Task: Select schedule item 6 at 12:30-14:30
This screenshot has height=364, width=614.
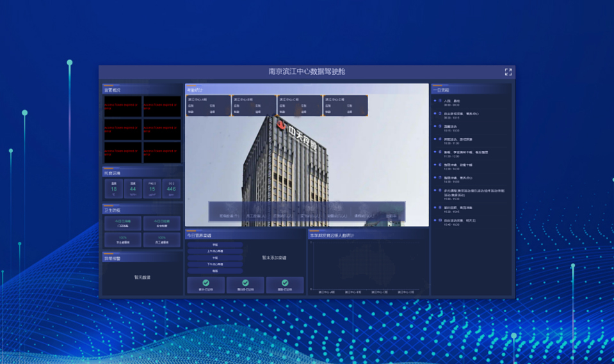Action: [470, 167]
